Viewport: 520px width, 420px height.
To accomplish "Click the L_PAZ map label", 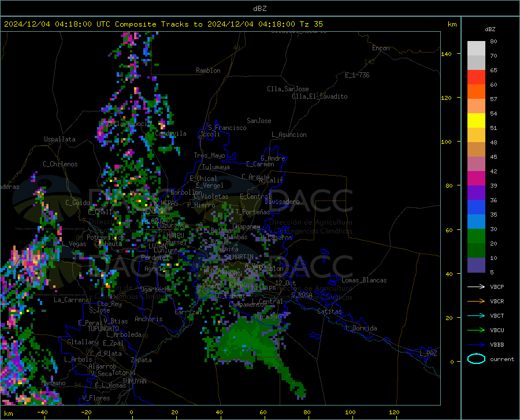I will pyautogui.click(x=428, y=354).
